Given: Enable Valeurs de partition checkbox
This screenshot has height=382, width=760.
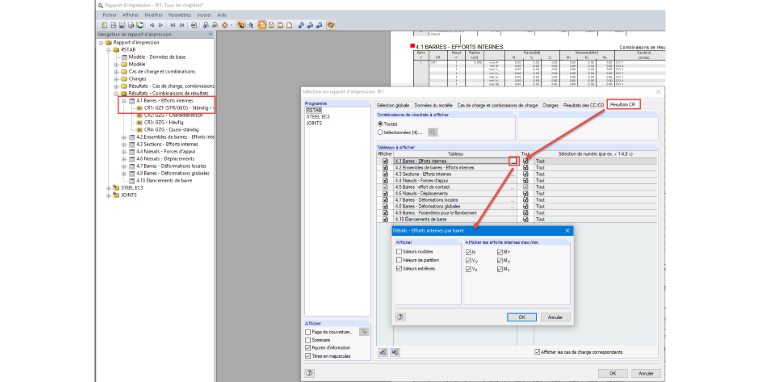Looking at the screenshot, I should point(399,260).
